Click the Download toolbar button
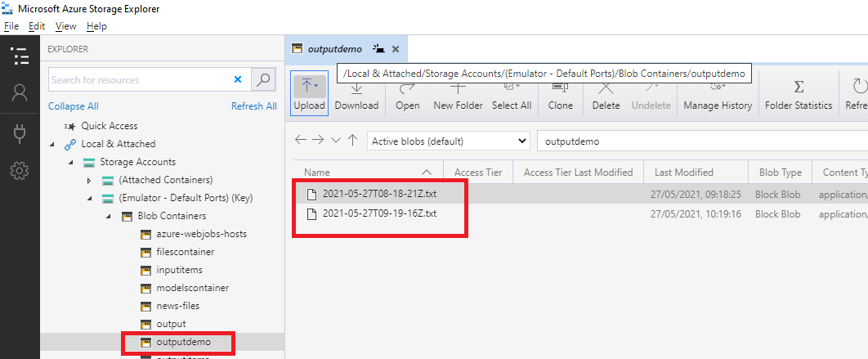The height and width of the screenshot is (359, 868). coord(356,93)
